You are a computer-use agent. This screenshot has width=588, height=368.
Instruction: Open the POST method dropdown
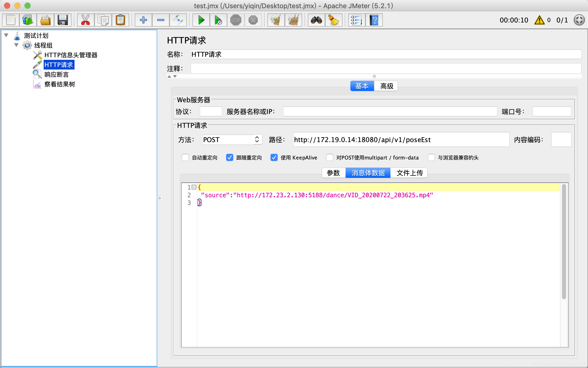257,140
